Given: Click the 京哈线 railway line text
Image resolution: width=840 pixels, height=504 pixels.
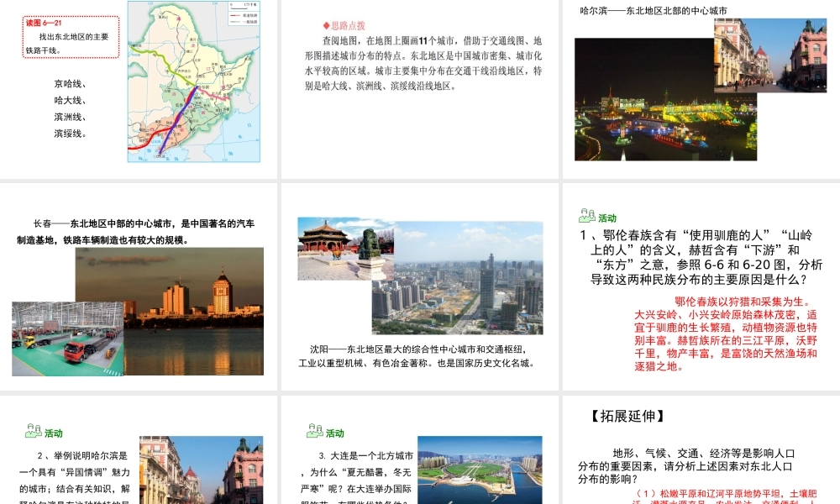Looking at the screenshot, I should (x=71, y=84).
